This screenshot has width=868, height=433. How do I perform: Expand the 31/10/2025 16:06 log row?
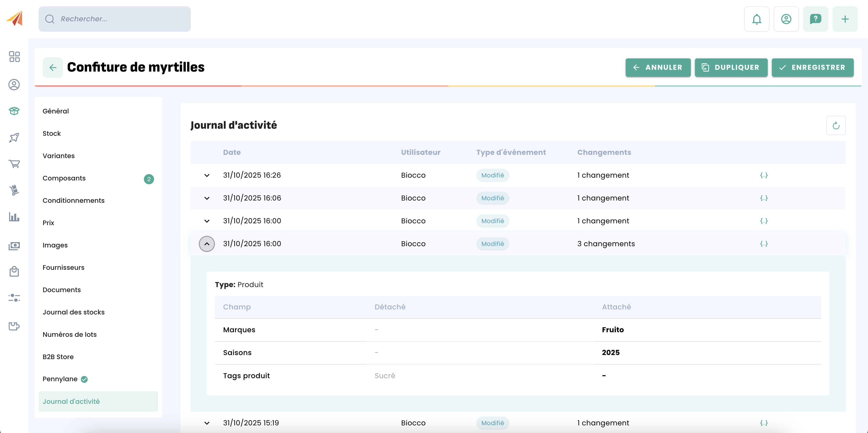coord(207,198)
